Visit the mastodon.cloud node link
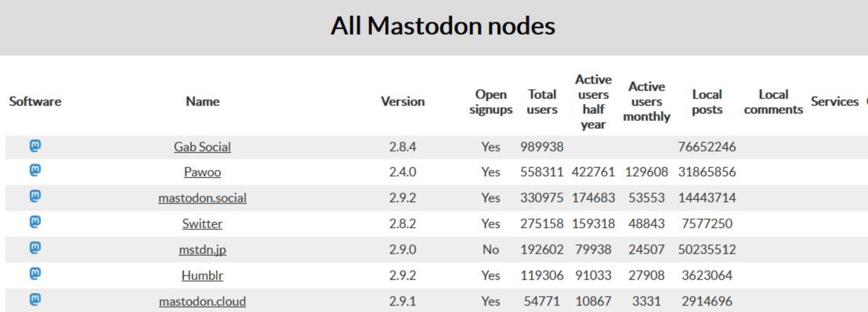 point(202,301)
